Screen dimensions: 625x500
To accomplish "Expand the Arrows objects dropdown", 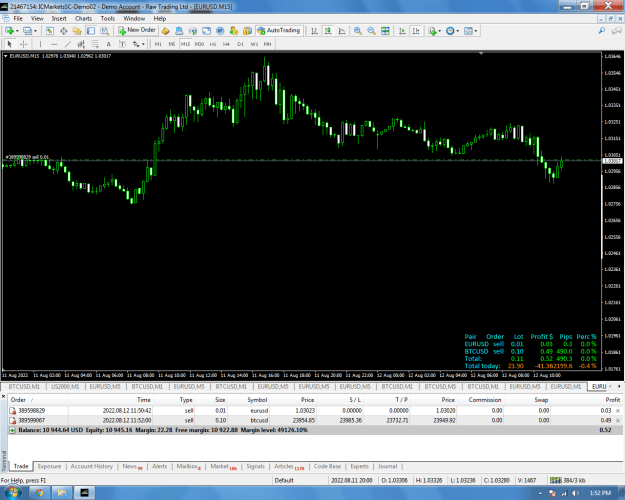I will pos(143,44).
